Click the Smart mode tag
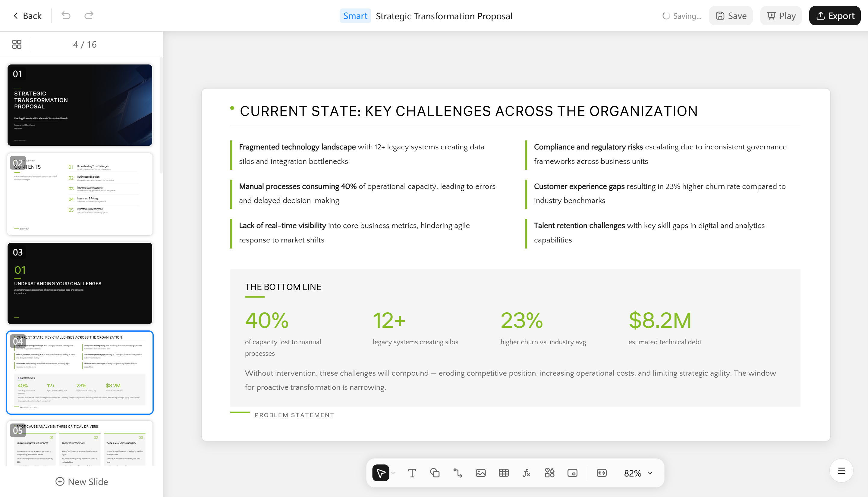 355,16
